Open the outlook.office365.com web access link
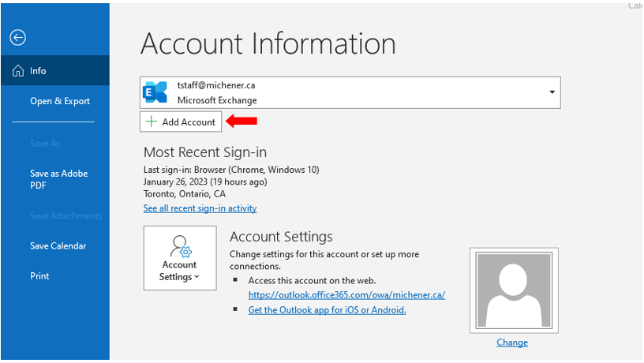644x363 pixels. pyautogui.click(x=346, y=295)
